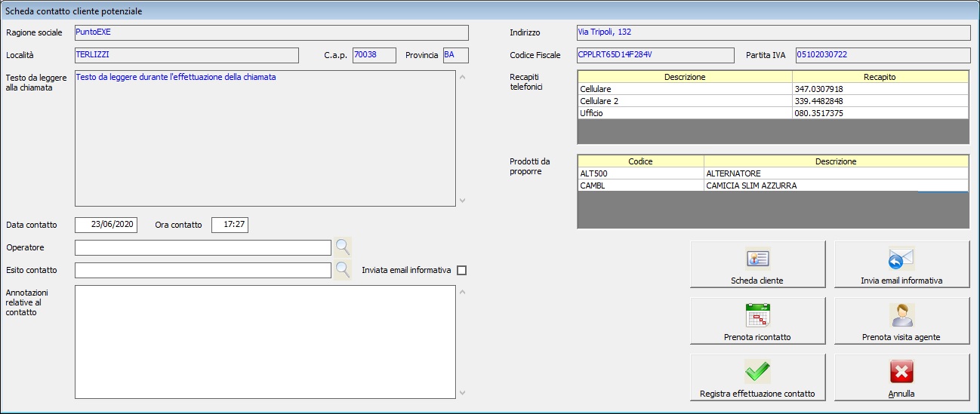
Task: Focus the Esito contatto input field
Action: click(x=203, y=270)
